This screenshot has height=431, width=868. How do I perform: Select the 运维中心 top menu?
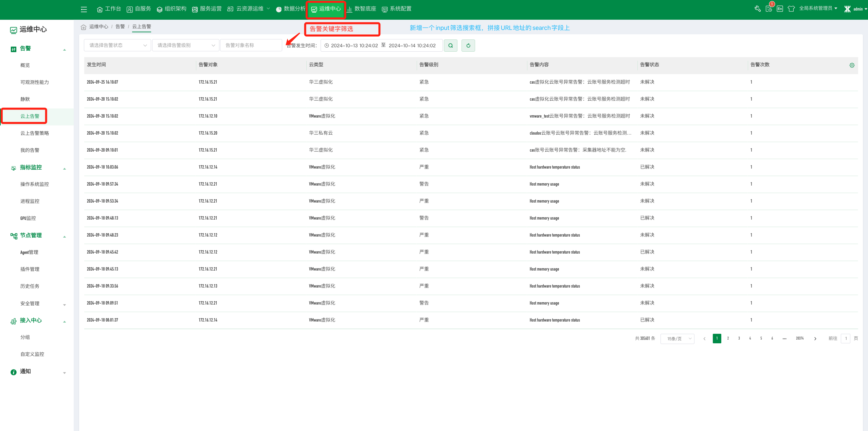326,9
